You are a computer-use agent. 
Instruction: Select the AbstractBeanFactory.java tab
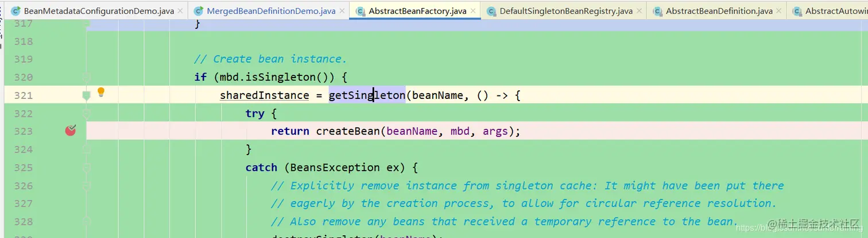point(417,11)
